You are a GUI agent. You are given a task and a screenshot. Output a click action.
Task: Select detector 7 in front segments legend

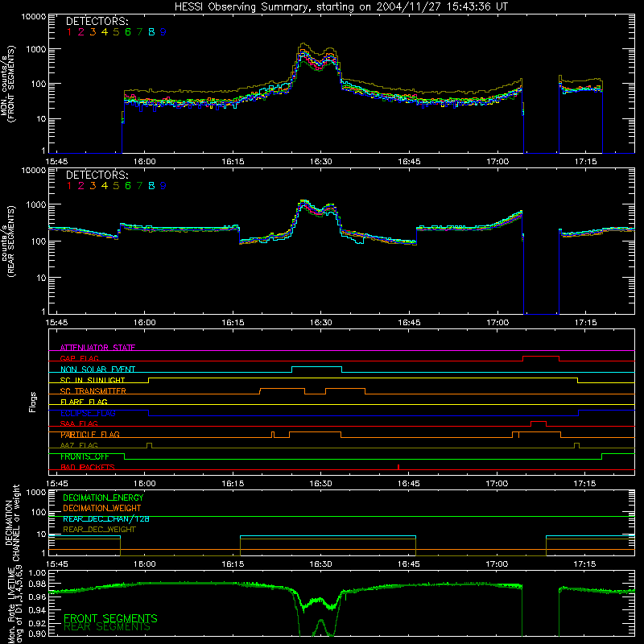tap(139, 32)
